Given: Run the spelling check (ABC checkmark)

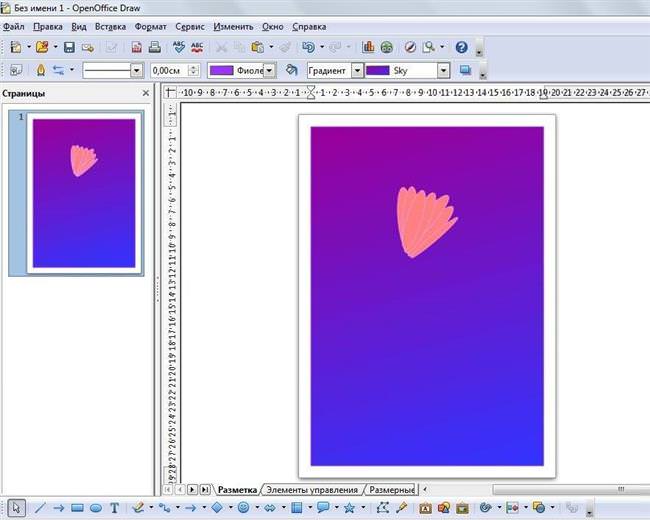Looking at the screenshot, I should coord(179,47).
